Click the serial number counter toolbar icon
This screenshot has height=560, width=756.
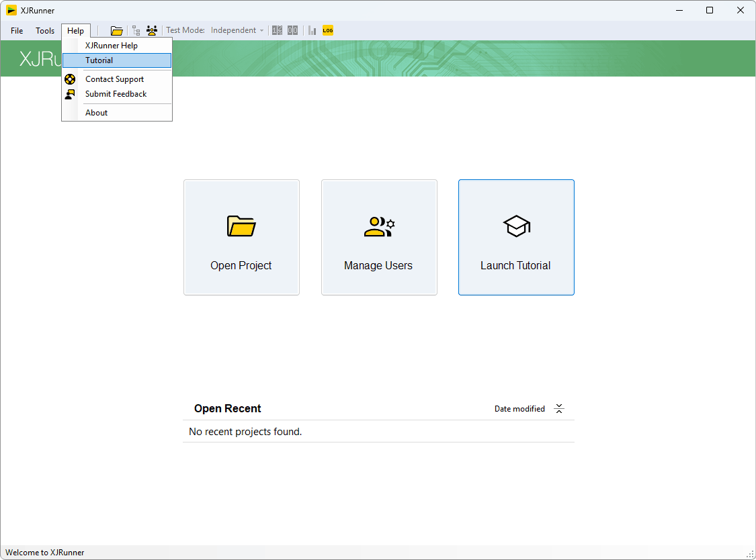point(277,30)
